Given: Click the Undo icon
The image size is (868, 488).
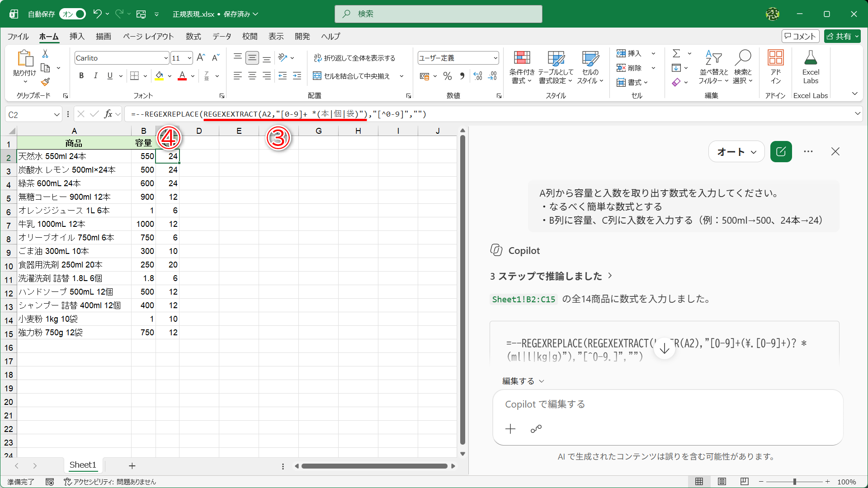Looking at the screenshot, I should pos(97,14).
